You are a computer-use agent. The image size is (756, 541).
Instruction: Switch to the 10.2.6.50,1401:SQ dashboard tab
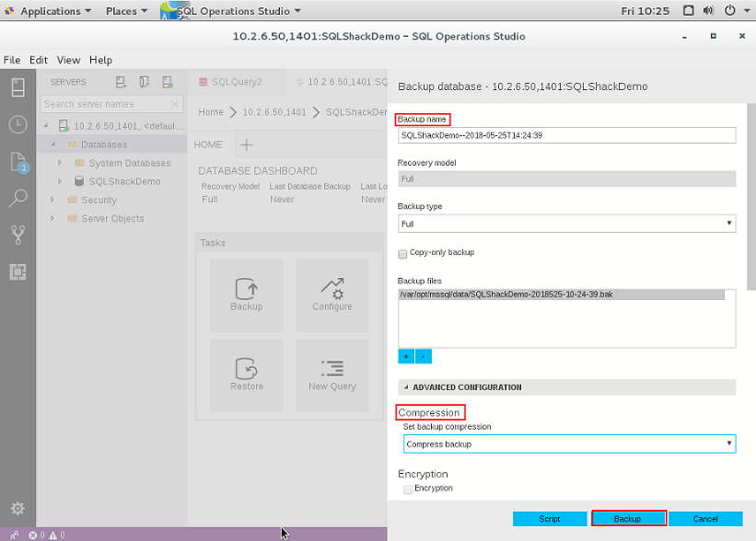coord(342,82)
